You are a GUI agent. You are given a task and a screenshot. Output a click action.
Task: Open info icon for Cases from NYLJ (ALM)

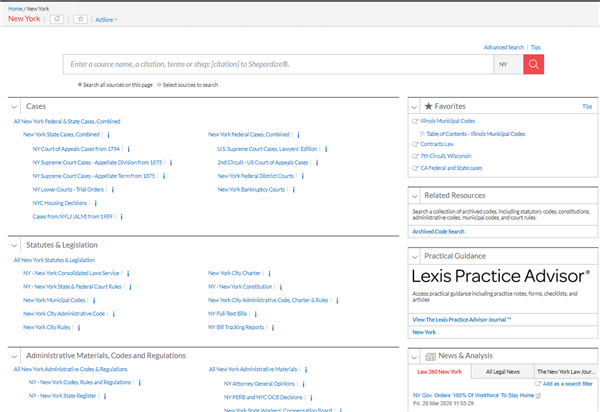pyautogui.click(x=121, y=217)
